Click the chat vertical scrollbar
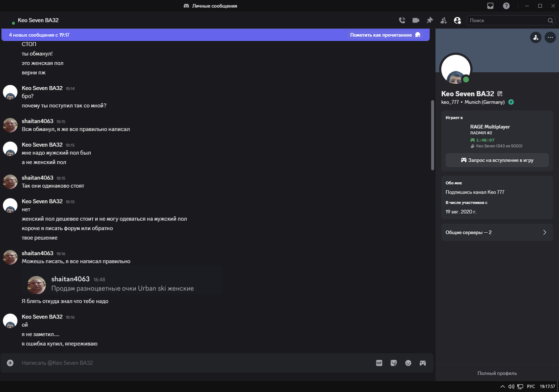Viewport: 559px width, 392px height. [432, 135]
